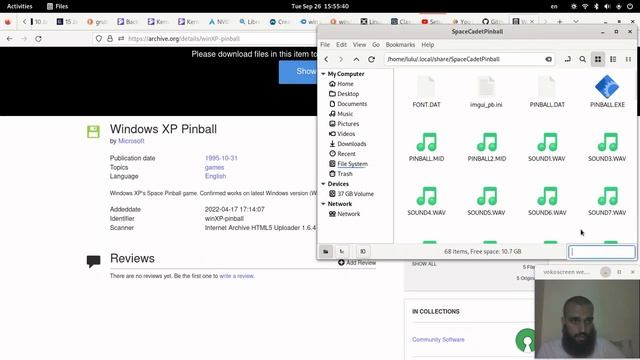Click the Firefox address bar URL

(x=184, y=38)
